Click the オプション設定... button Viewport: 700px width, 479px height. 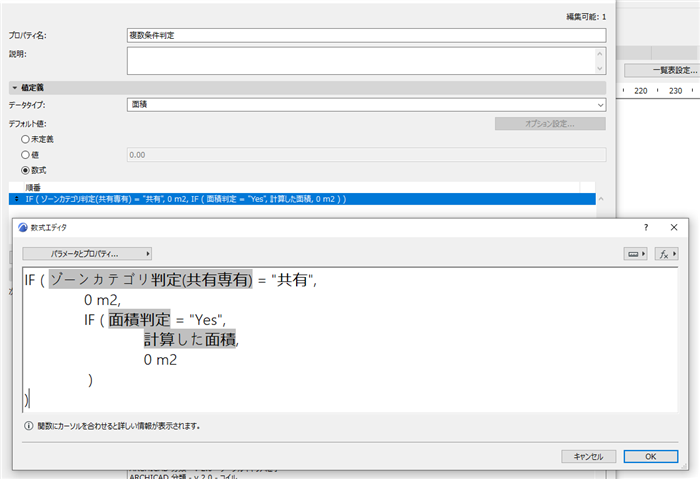click(x=550, y=124)
